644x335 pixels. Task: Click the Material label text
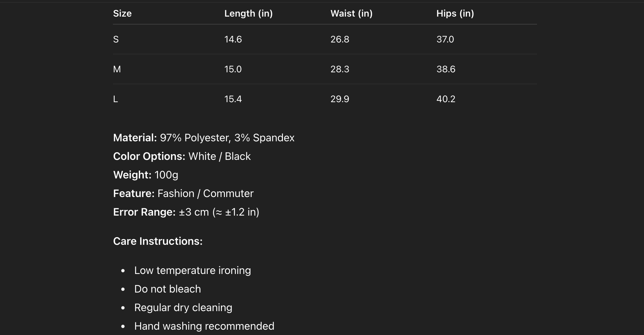pyautogui.click(x=135, y=138)
